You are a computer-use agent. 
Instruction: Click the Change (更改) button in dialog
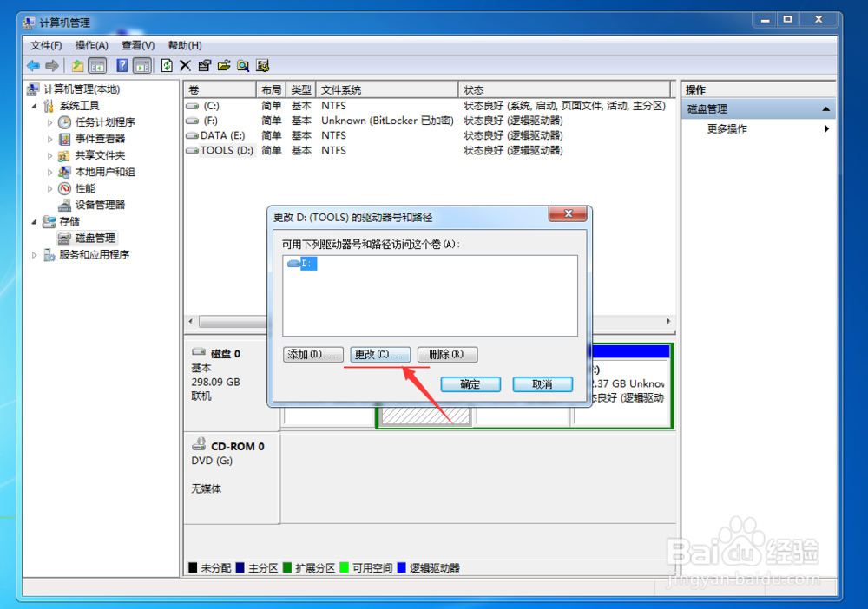(x=380, y=355)
